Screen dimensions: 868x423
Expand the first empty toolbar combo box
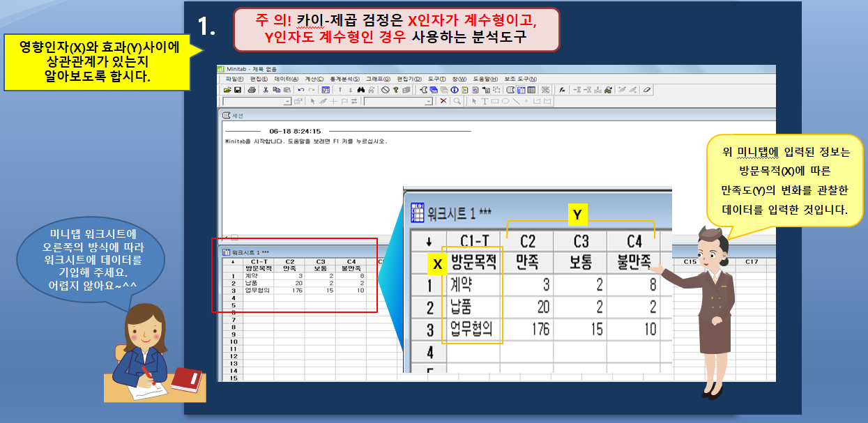pos(288,101)
